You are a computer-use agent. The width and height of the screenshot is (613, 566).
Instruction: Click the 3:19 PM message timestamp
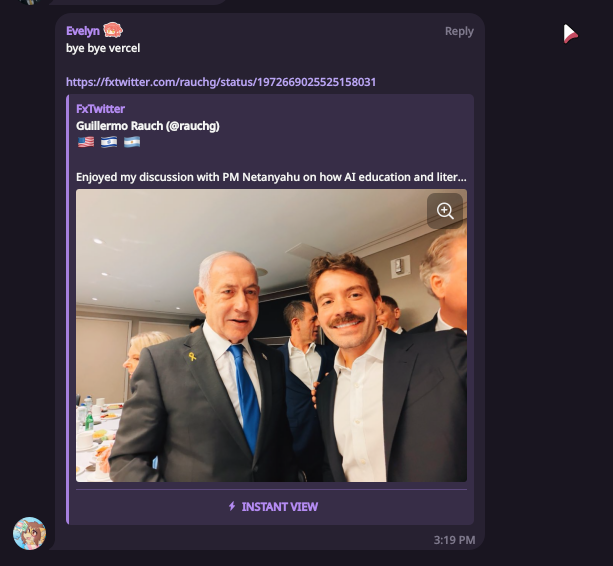454,540
